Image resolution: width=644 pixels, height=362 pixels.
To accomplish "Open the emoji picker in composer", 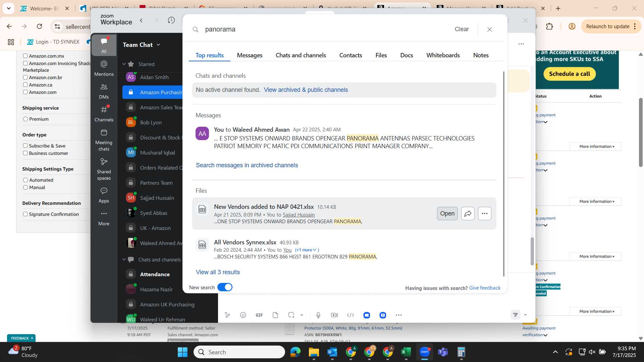I will point(243,315).
